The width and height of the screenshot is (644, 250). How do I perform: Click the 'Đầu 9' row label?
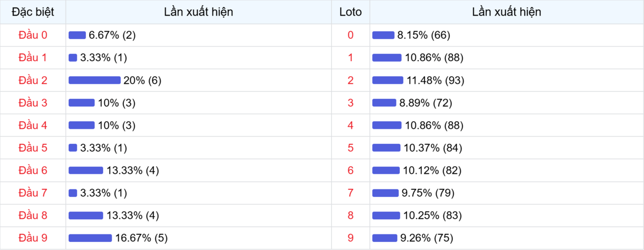[33, 238]
